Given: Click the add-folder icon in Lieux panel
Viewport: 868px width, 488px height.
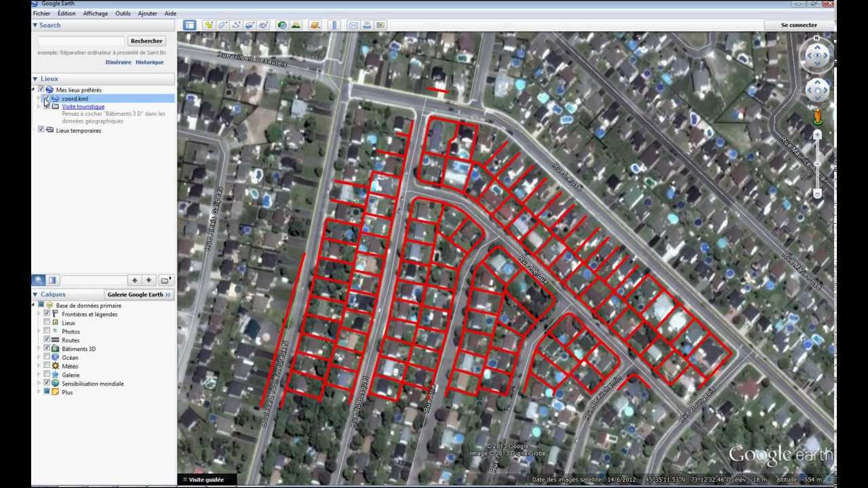Looking at the screenshot, I should (165, 280).
